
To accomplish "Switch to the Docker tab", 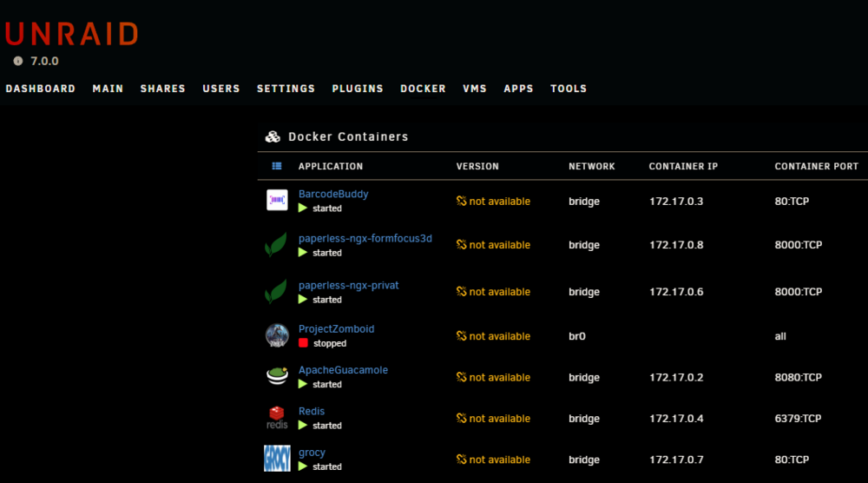I will [x=423, y=89].
